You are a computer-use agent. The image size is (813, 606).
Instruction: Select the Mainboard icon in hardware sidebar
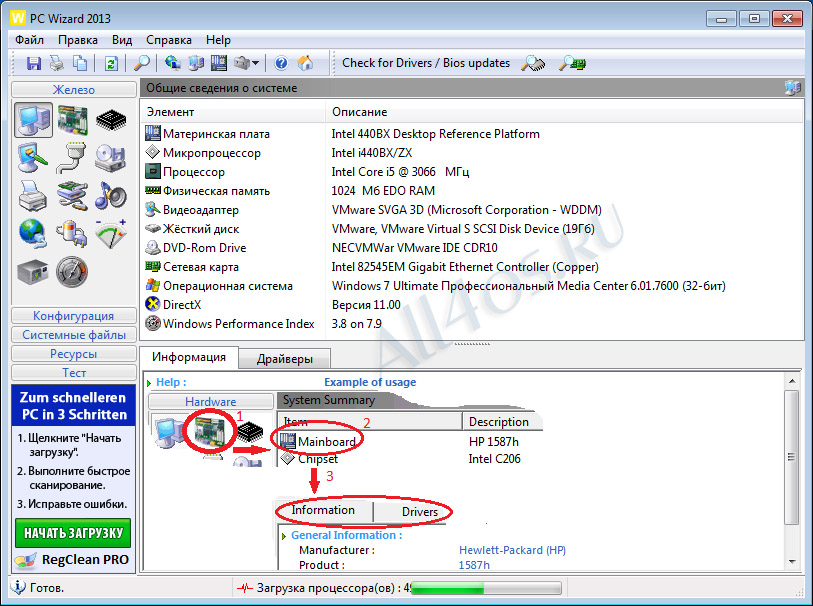click(x=73, y=120)
